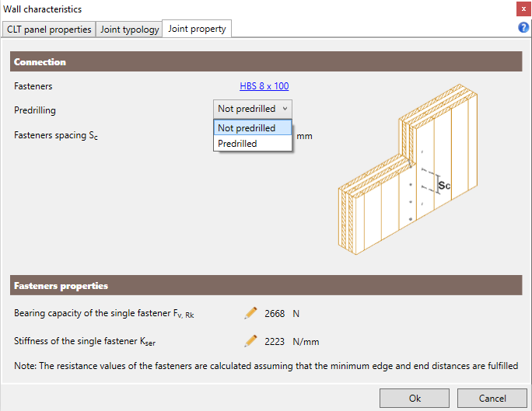Viewport: 532px width, 411px height.
Task: Edit Kser stiffness with the pencil icon
Action: [x=250, y=341]
